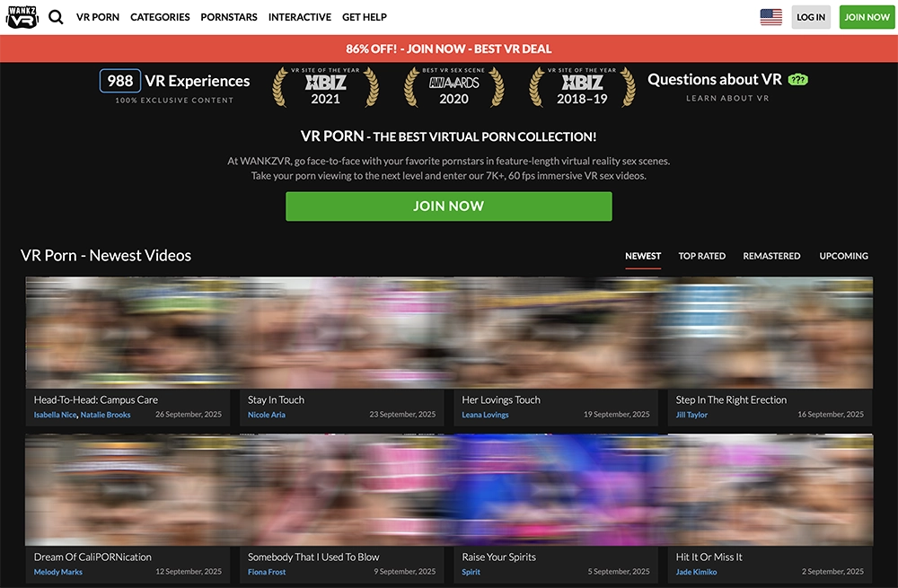Select the Newest tab
Viewport: 898px width, 588px height.
coord(643,256)
